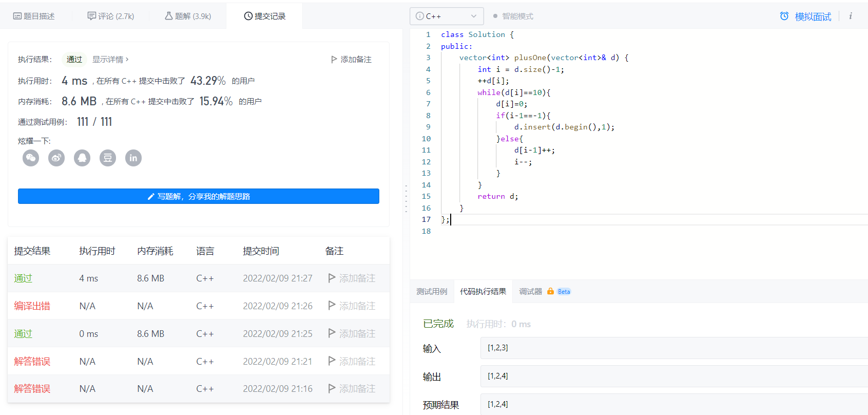868x415 pixels.
Task: Open the 题目描述 tab
Action: pos(34,16)
